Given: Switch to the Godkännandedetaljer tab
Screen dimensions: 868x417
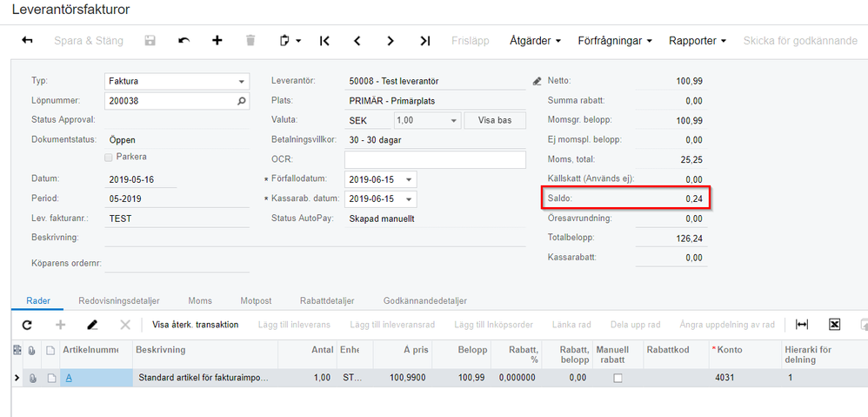Looking at the screenshot, I should tap(425, 300).
